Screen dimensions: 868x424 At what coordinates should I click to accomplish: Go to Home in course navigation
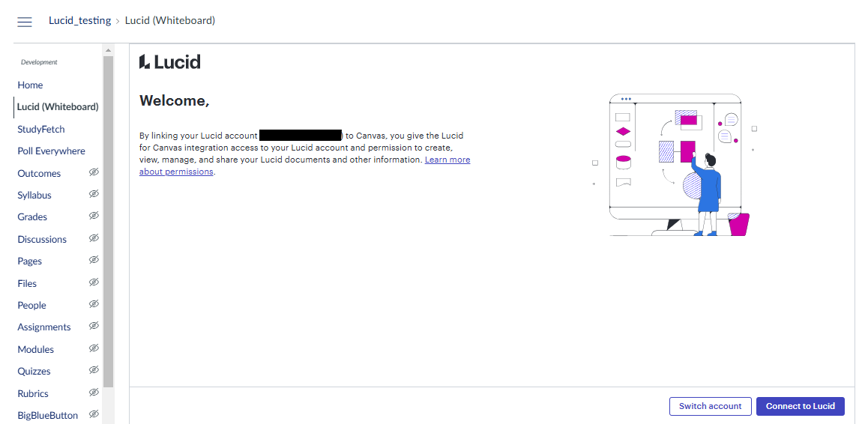(30, 85)
